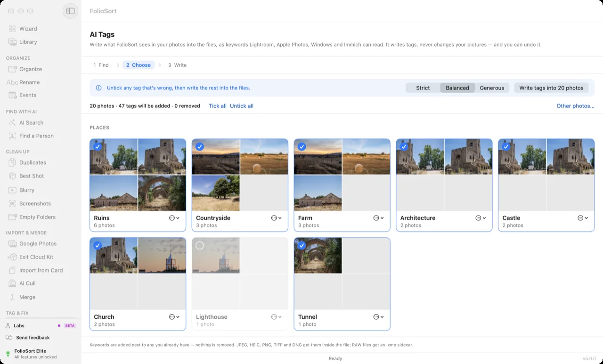Open the Ruins card options menu
603x364 pixels.
[x=174, y=218]
